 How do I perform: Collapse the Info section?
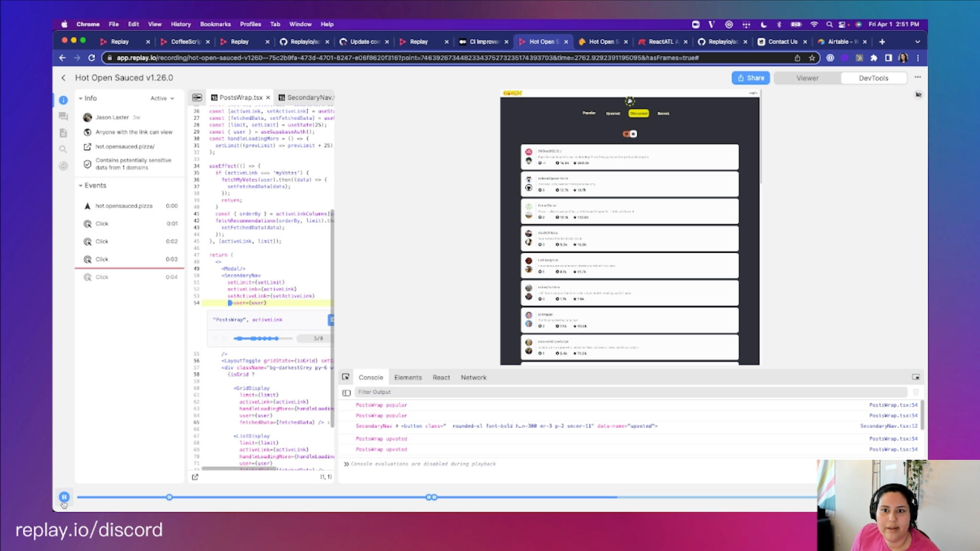(81, 98)
